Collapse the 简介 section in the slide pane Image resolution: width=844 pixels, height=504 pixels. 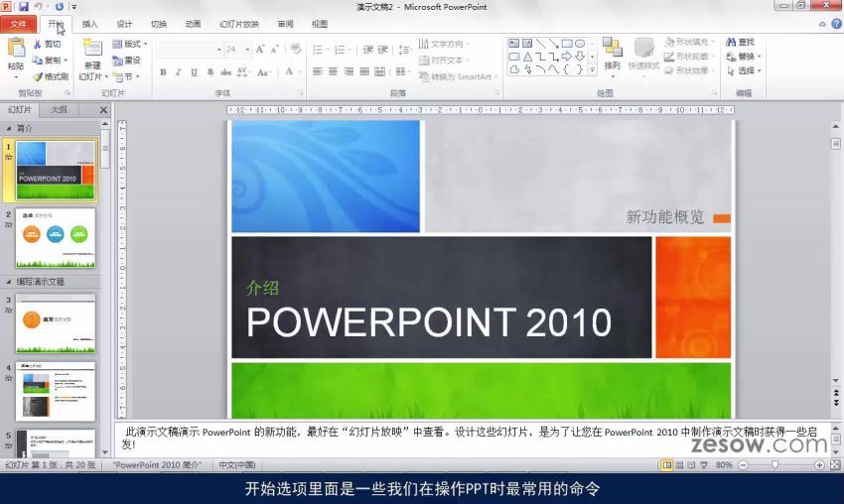pos(9,129)
